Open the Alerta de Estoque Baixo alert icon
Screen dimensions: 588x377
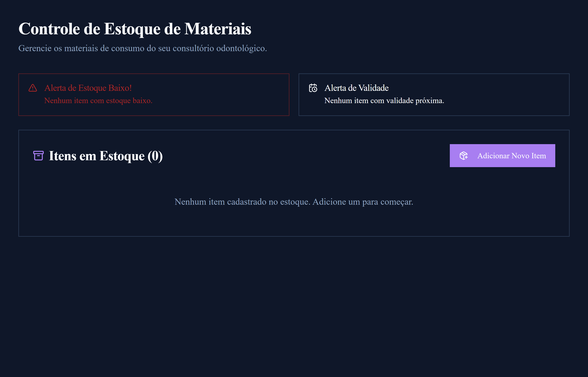tap(33, 88)
